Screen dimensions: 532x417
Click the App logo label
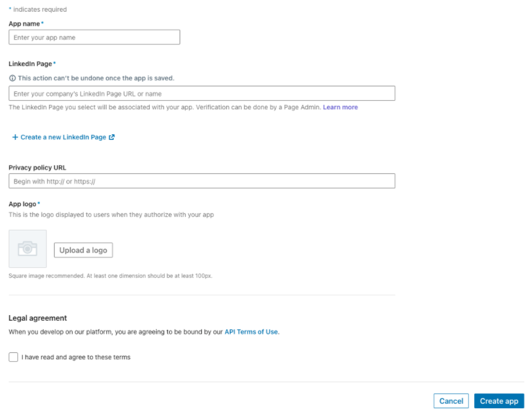22,204
